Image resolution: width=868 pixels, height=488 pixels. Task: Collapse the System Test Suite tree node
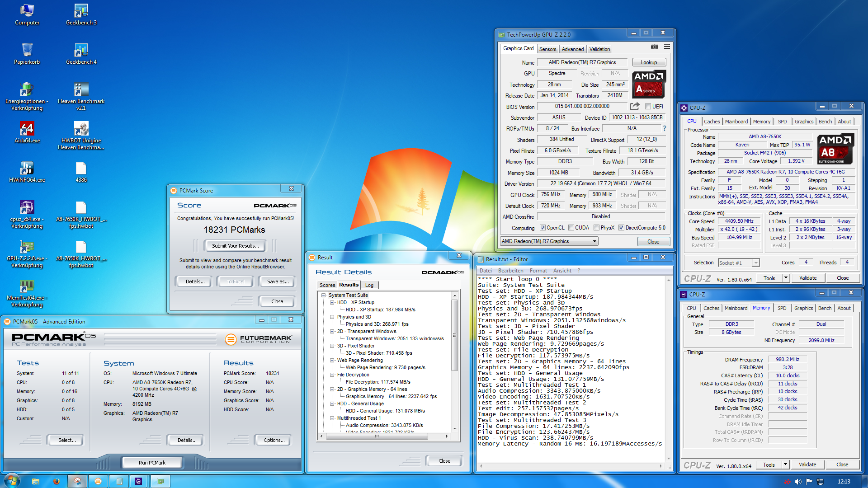pos(324,295)
